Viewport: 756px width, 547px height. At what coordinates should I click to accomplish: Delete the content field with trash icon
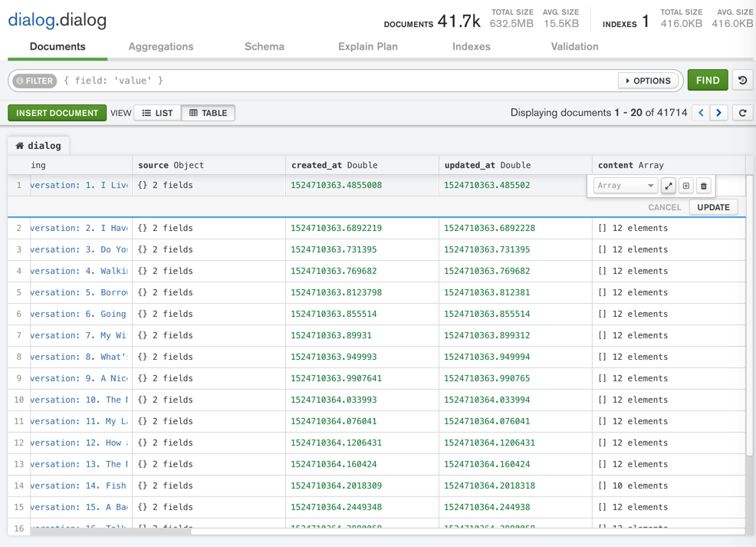click(704, 186)
